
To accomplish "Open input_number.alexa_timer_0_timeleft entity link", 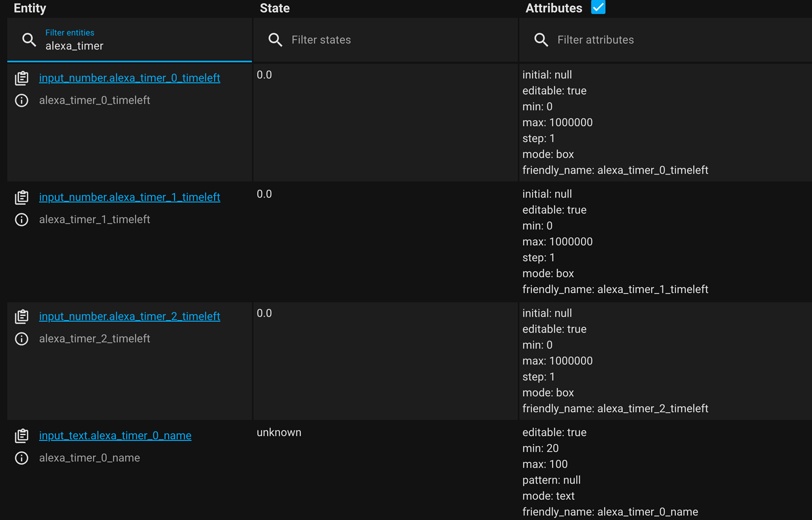I will 129,77.
